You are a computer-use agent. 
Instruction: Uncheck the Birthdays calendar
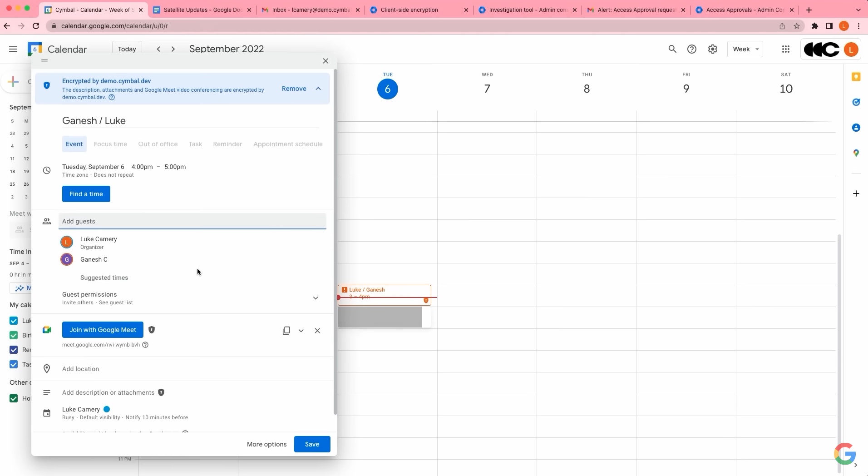click(13, 335)
